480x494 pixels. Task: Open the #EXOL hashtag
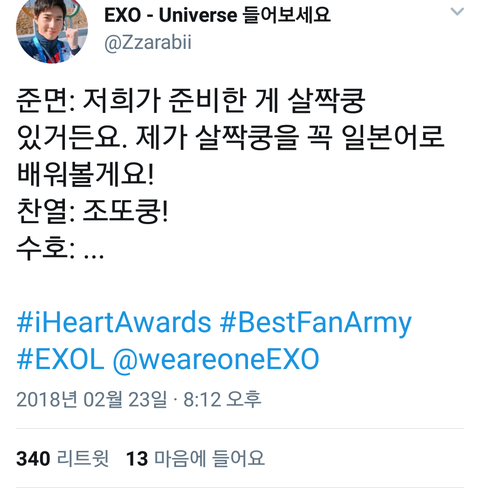(60, 359)
